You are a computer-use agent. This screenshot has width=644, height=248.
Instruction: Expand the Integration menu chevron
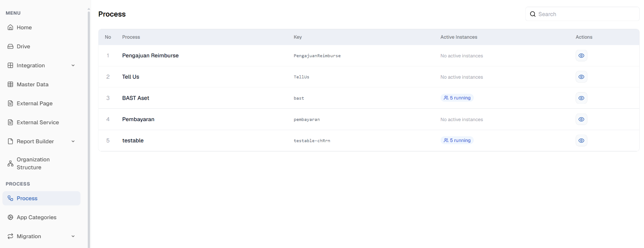tap(73, 65)
